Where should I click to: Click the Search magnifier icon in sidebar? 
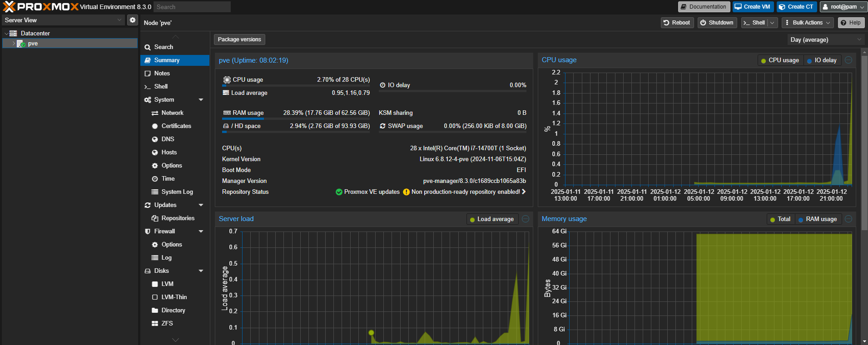point(148,47)
